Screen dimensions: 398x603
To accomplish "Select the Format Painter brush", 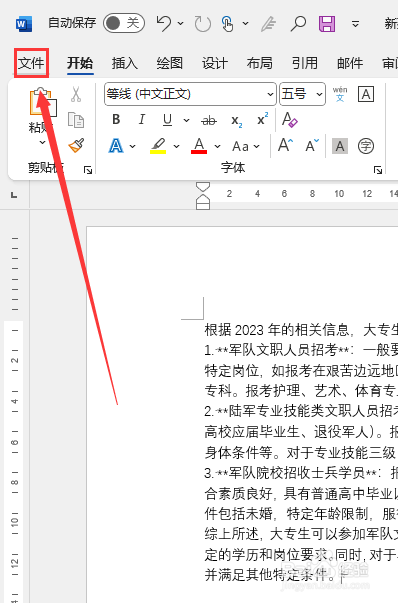I will click(x=76, y=145).
